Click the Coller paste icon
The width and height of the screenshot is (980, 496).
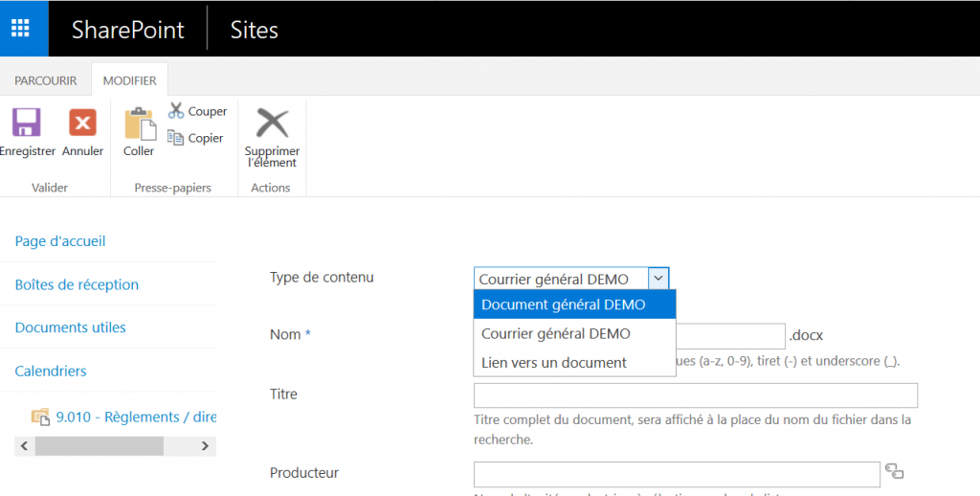(139, 124)
